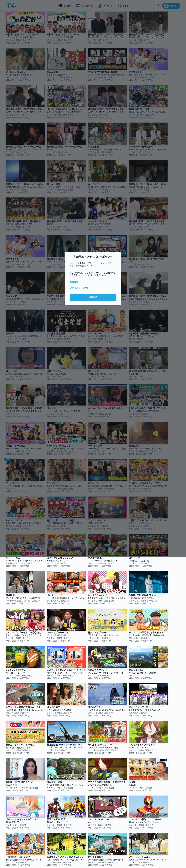Screen dimensions: 186x868
Task: Click ゴルフ侍、見参! title text
Action: pos(55,782)
